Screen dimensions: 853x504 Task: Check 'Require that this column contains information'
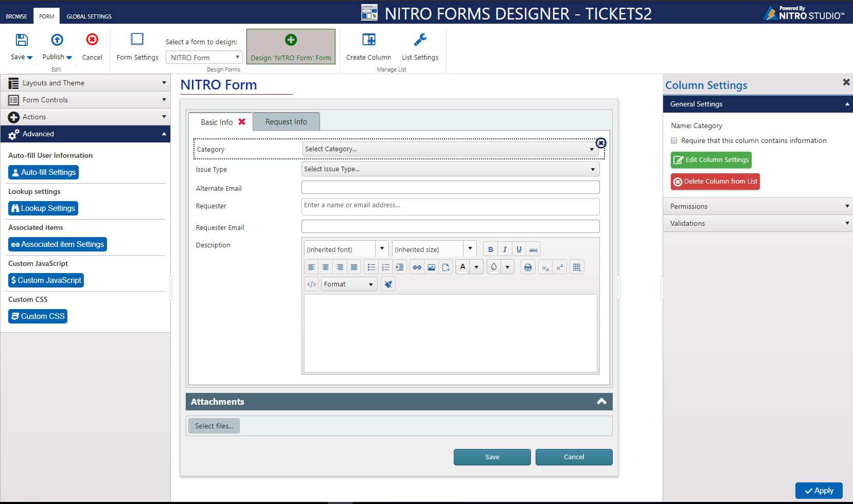coord(674,140)
